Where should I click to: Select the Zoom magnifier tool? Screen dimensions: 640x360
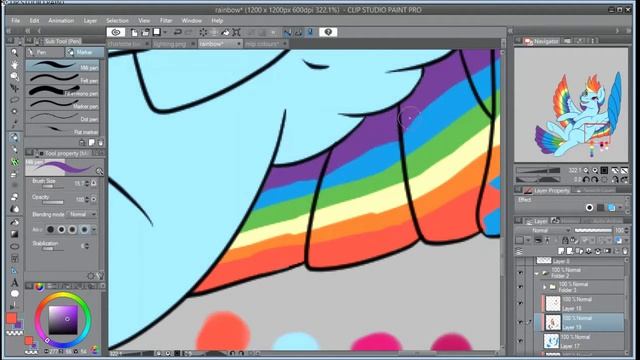tap(14, 52)
